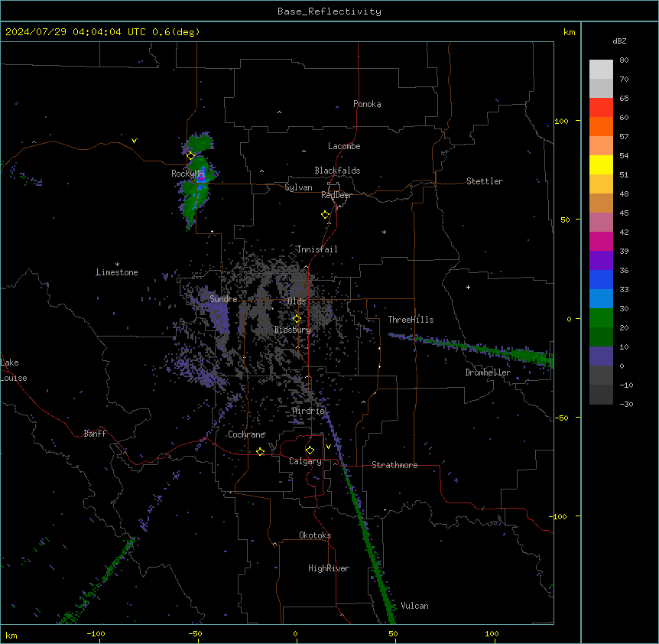The image size is (659, 644).
Task: Click the white caret marker west of Blackfalds
Action: tap(261, 171)
